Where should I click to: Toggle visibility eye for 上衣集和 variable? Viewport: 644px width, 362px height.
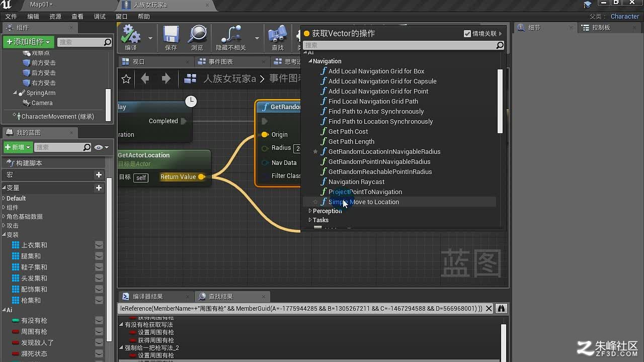[99, 245]
